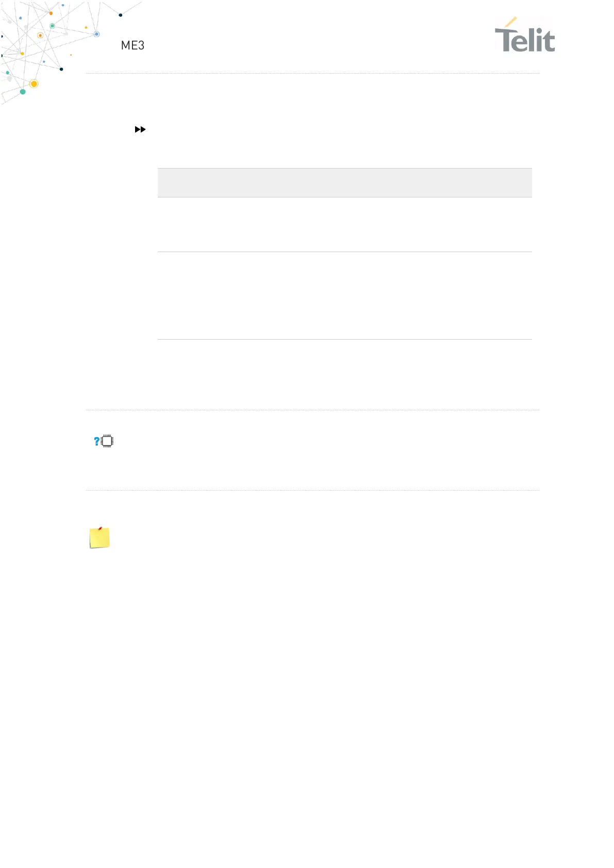The image size is (614, 868).
Task: Click the gray table header row
Action: pos(344,183)
